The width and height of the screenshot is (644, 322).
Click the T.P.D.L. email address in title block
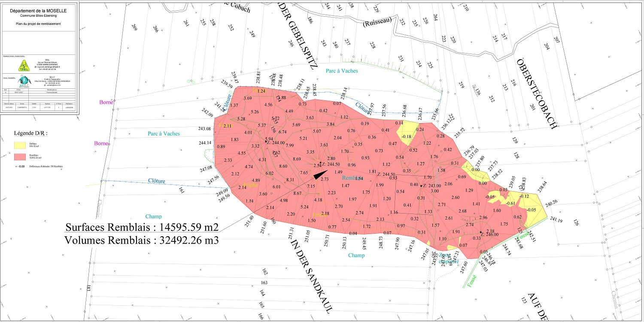click(x=47, y=67)
